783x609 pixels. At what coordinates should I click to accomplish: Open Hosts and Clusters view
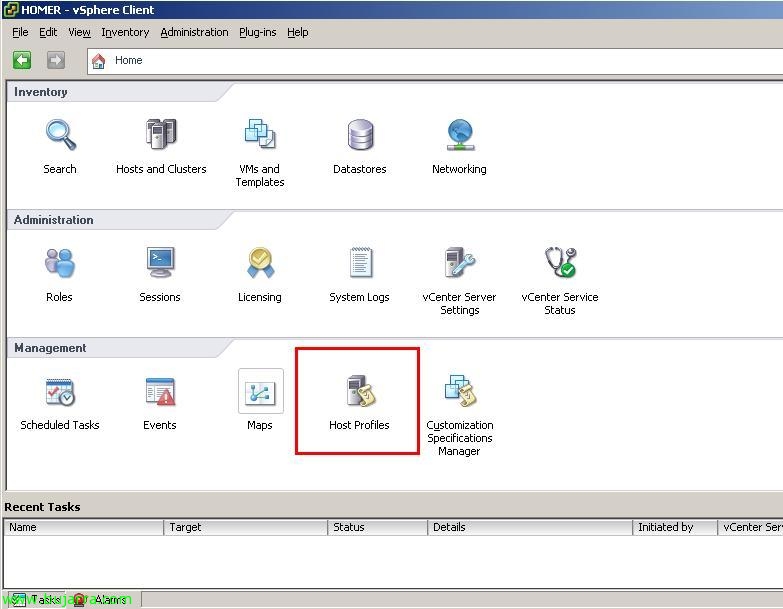click(161, 134)
